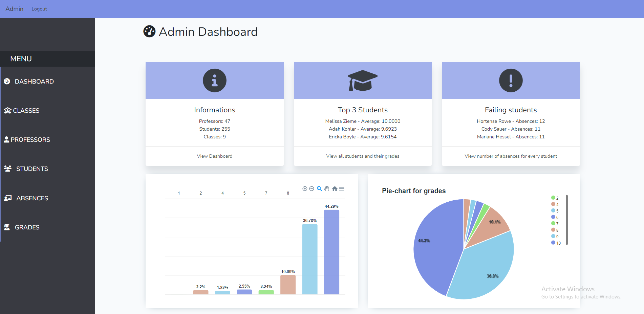Zoom in on the bar chart
644x314 pixels.
pyautogui.click(x=304, y=189)
